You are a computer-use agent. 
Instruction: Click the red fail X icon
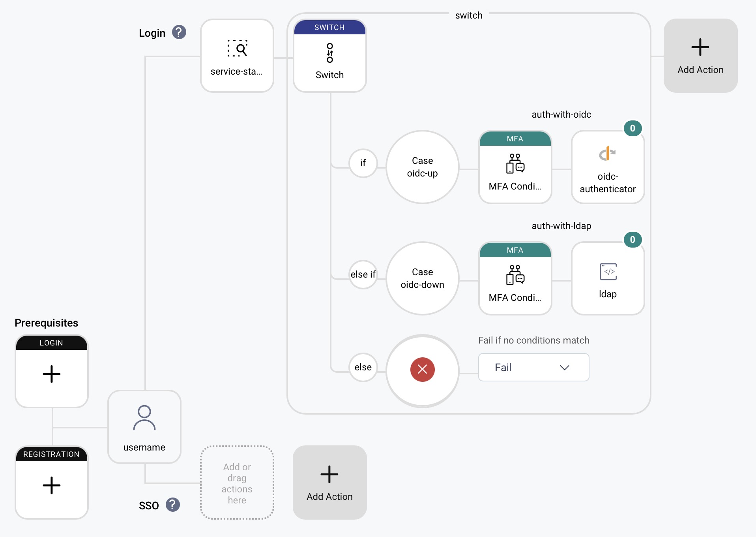coord(422,369)
